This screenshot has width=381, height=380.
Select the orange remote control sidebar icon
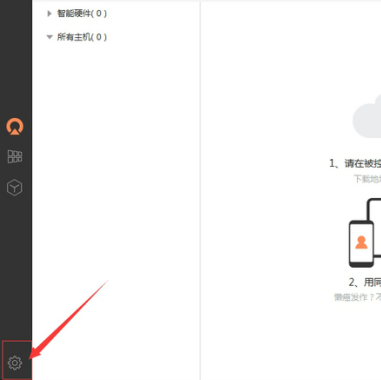point(15,127)
